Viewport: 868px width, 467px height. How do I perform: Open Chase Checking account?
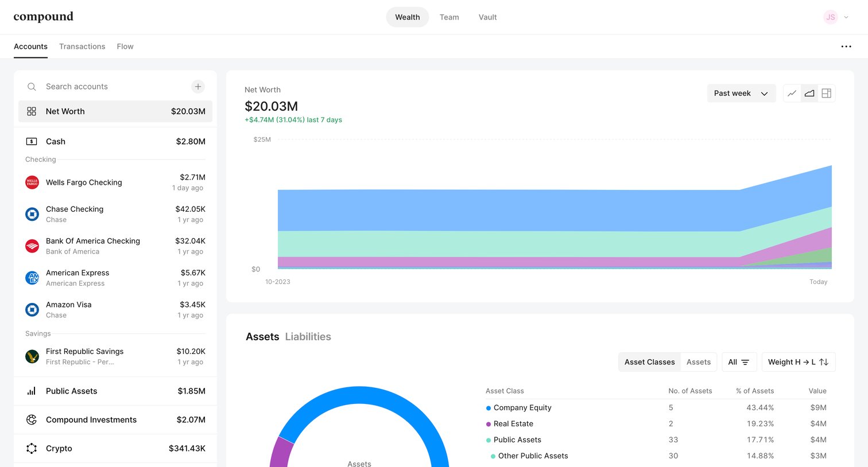point(115,214)
